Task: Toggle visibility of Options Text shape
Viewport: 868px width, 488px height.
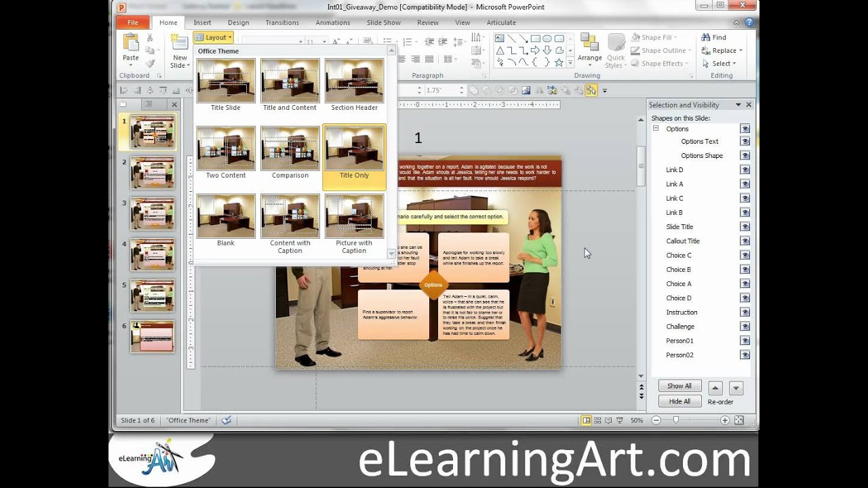Action: coord(745,142)
